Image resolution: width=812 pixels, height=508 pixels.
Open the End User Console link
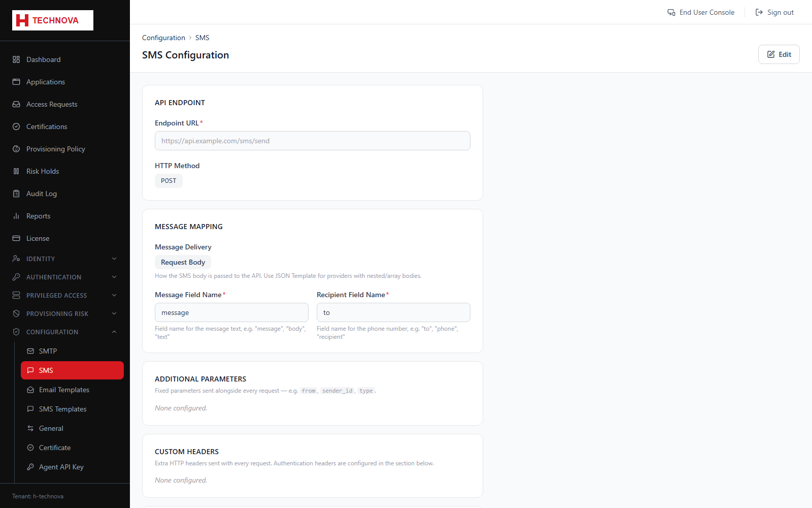click(x=701, y=12)
